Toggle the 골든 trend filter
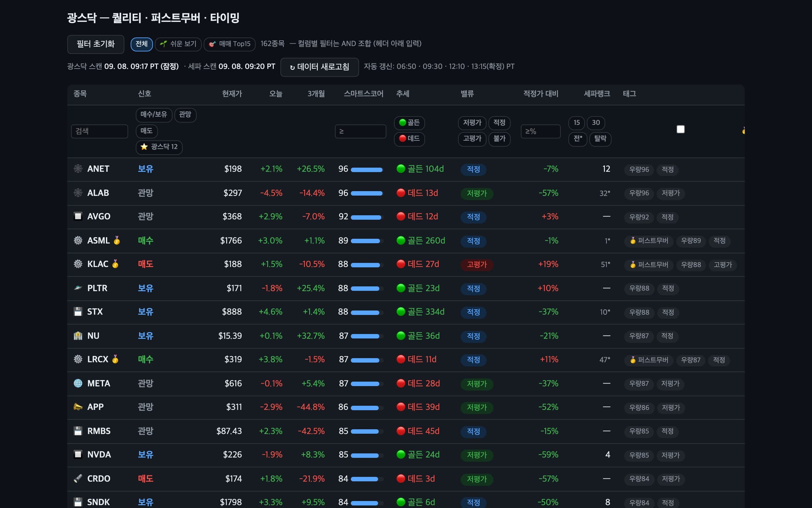812x508 pixels. tap(409, 123)
